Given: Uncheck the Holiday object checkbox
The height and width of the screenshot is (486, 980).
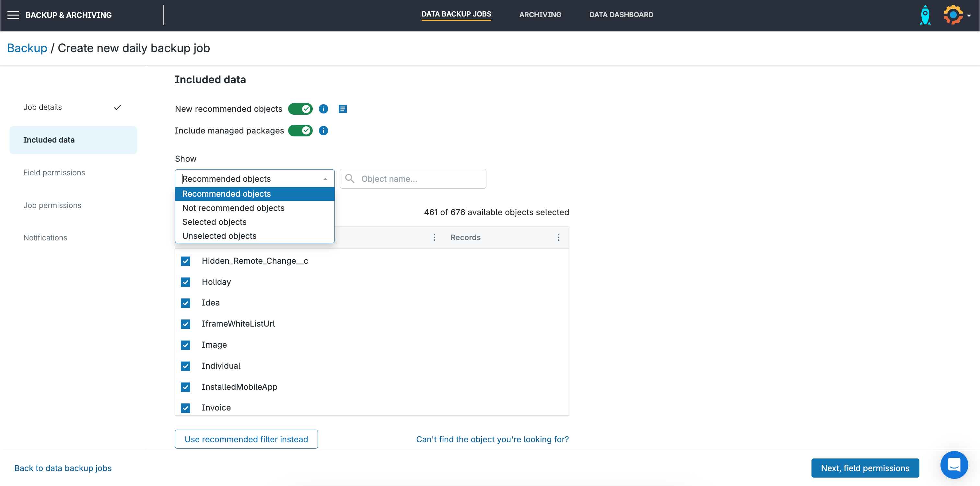Looking at the screenshot, I should [186, 282].
